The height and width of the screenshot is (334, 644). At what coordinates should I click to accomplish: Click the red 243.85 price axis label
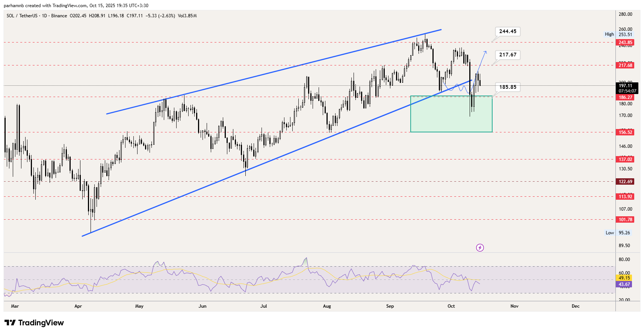626,43
